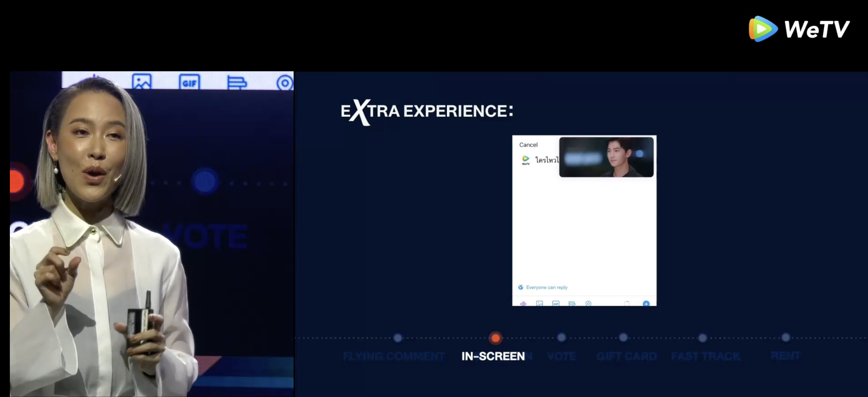The width and height of the screenshot is (868, 397).
Task: Select the dimmed FAST TRACK label
Action: tap(705, 356)
